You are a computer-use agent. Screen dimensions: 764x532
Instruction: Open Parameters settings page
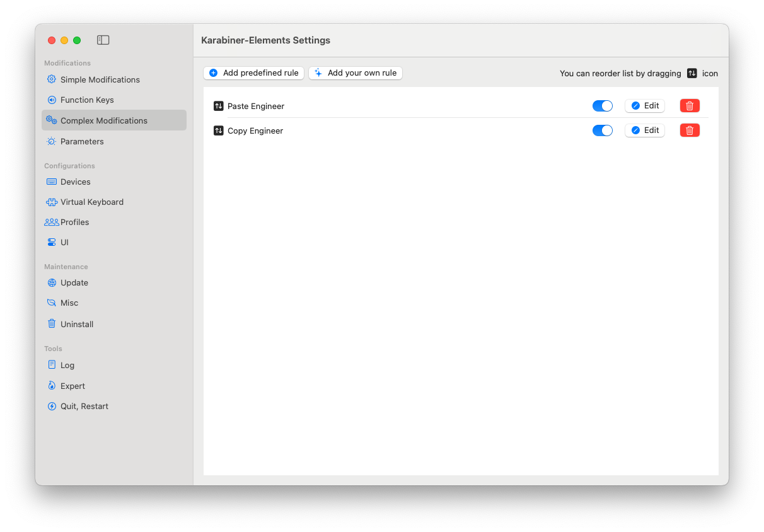114,141
